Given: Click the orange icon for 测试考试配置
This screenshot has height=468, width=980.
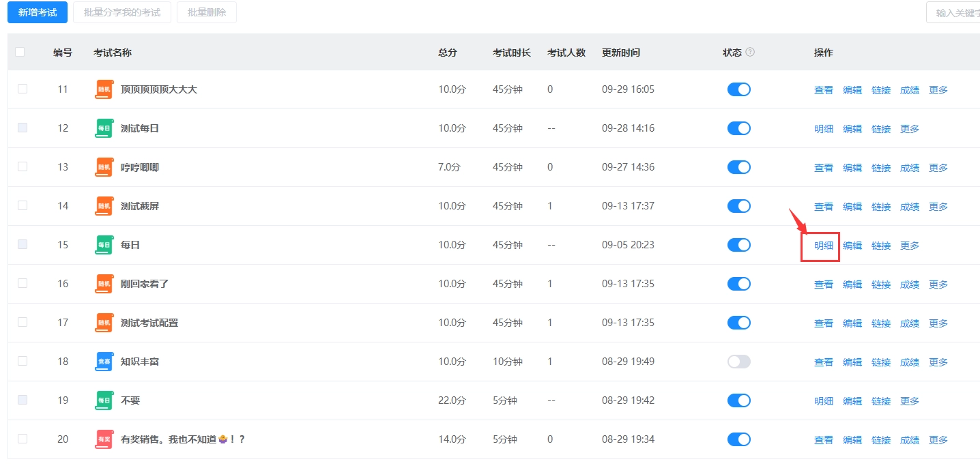Looking at the screenshot, I should click(104, 323).
